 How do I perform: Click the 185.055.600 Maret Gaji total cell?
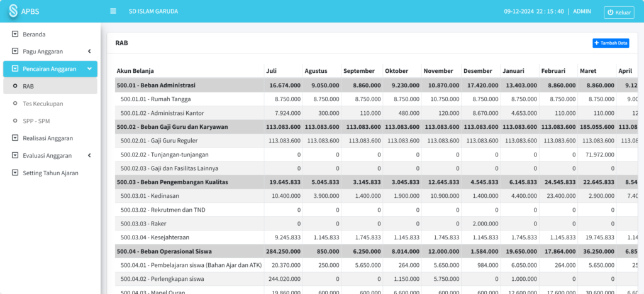(x=597, y=127)
